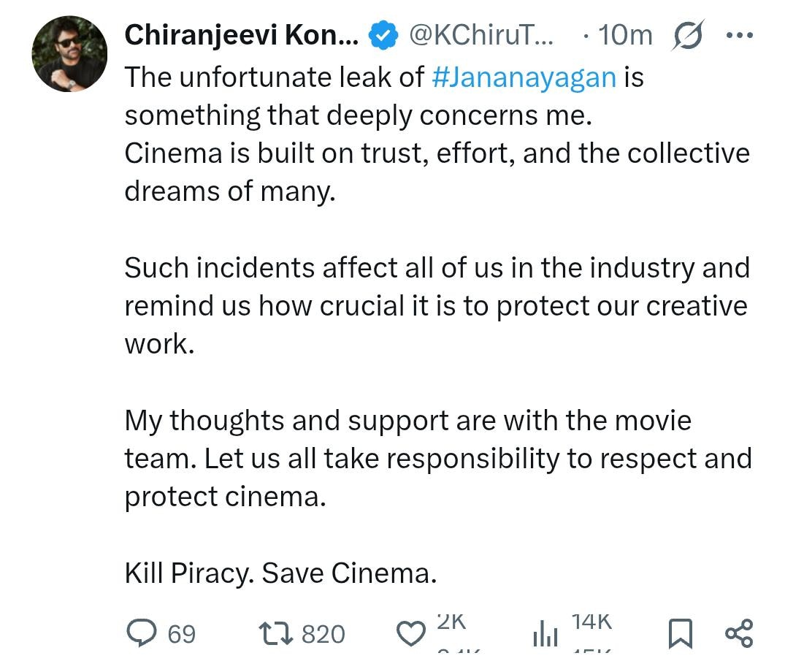The height and width of the screenshot is (672, 785).
Task: Open the #Jananayagan hashtag
Action: point(524,77)
